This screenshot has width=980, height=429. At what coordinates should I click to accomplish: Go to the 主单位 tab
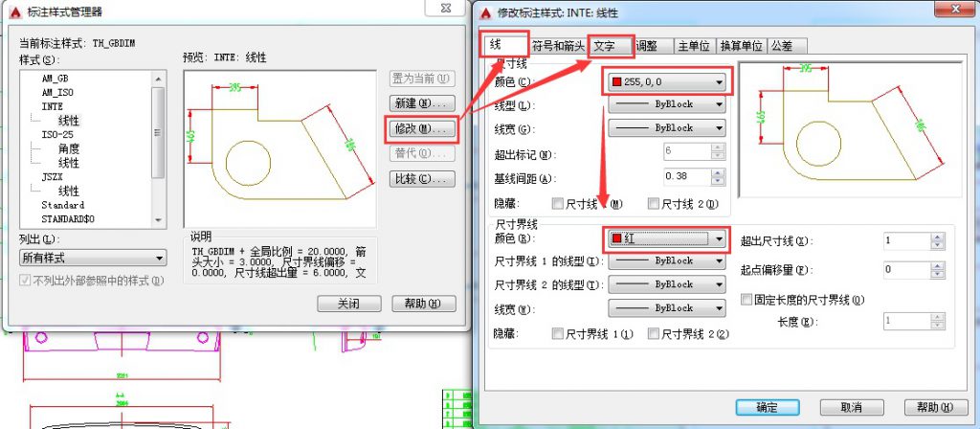pos(693,45)
